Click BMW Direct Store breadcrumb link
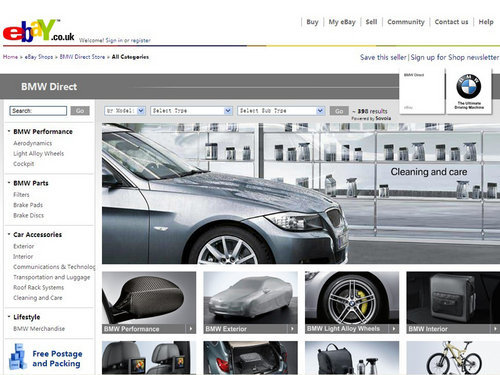This screenshot has width=500, height=375. (x=82, y=57)
